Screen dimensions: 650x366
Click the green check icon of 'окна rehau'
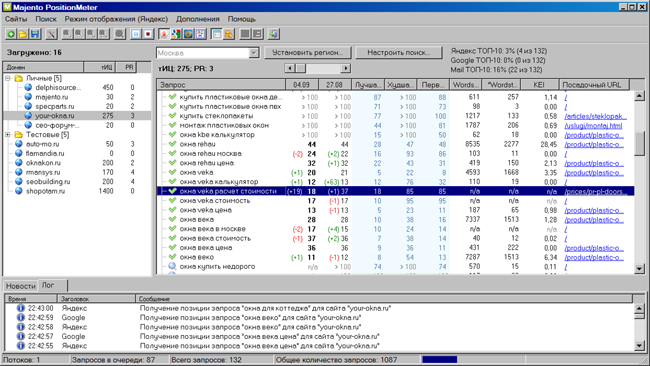[172, 144]
